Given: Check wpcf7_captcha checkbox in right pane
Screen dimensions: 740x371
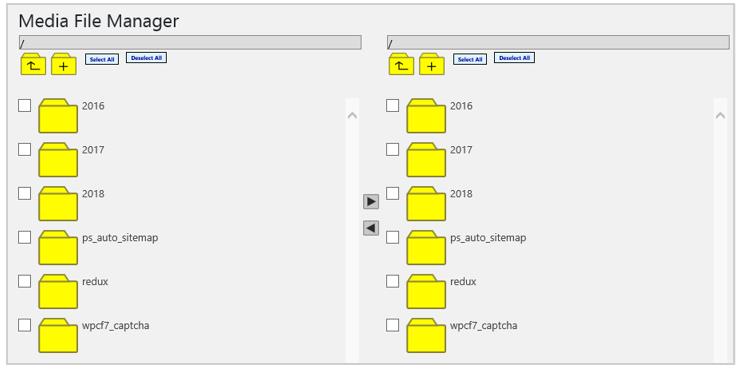Looking at the screenshot, I should coord(393,325).
